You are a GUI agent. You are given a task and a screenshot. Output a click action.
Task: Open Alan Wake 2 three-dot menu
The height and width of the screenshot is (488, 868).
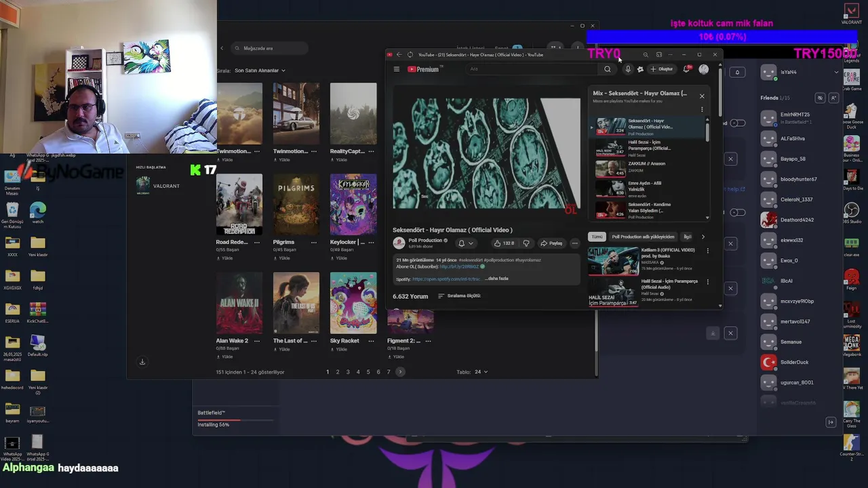coord(256,341)
